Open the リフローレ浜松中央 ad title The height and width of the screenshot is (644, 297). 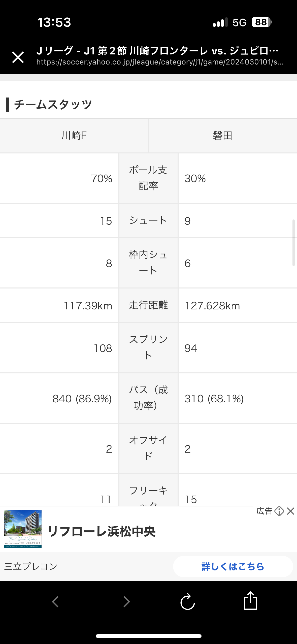pos(102,531)
